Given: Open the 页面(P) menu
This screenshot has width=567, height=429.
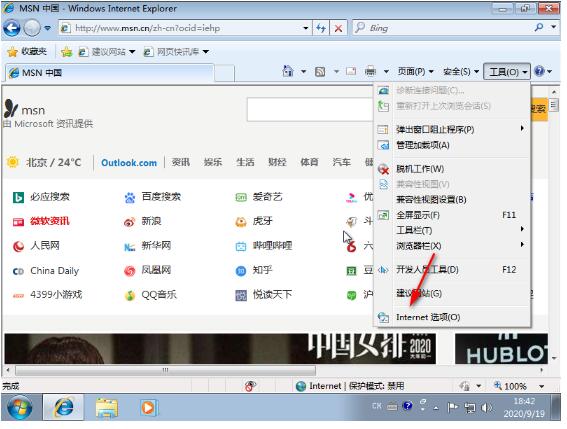Looking at the screenshot, I should [x=415, y=72].
